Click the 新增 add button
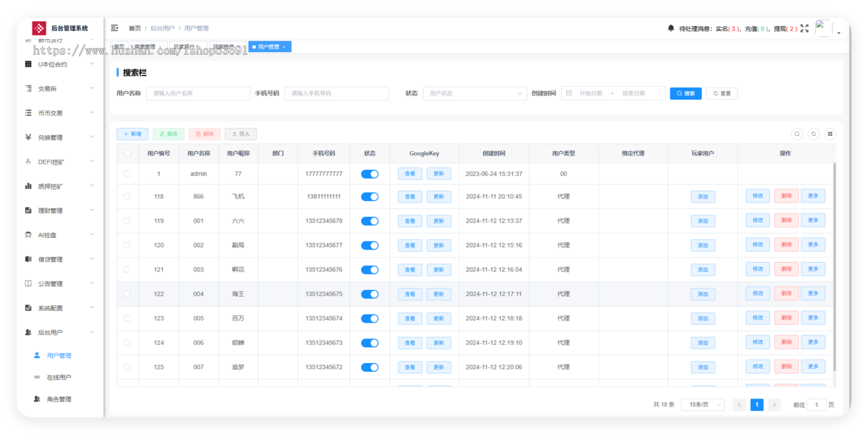The height and width of the screenshot is (434, 868). [132, 134]
